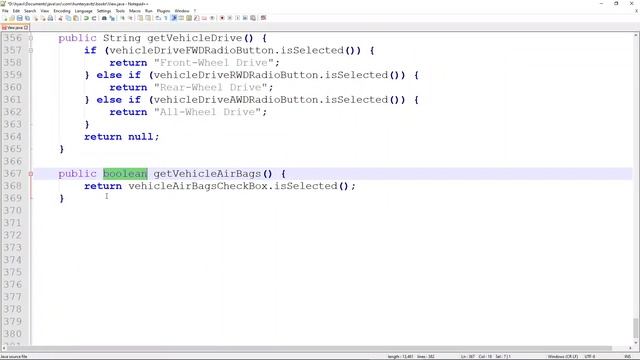Click the Close All toolbar icon
Viewport: 640px width, 360px height.
43,18
